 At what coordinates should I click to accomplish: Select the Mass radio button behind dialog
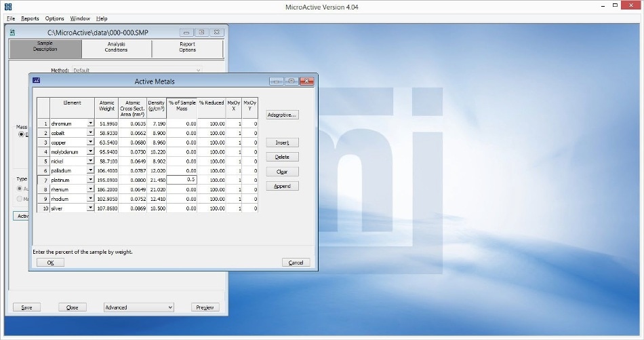point(21,134)
